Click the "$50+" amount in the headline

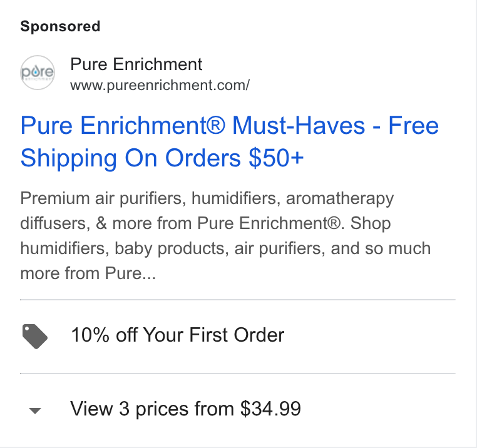(x=276, y=158)
